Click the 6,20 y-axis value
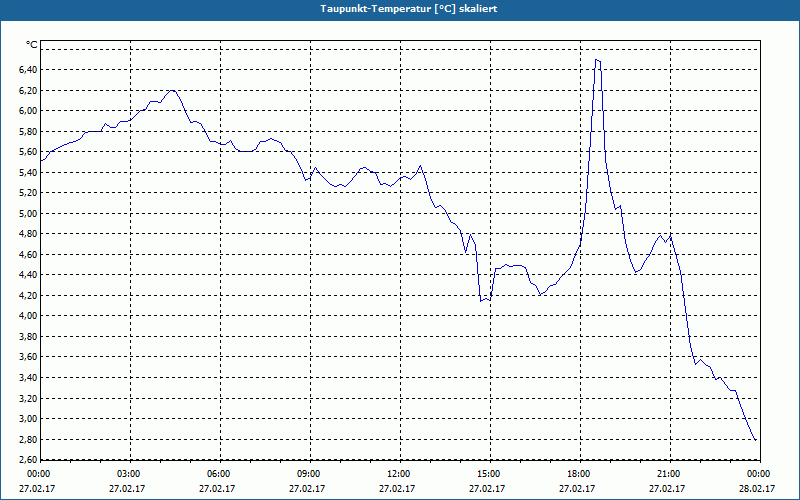 point(28,90)
